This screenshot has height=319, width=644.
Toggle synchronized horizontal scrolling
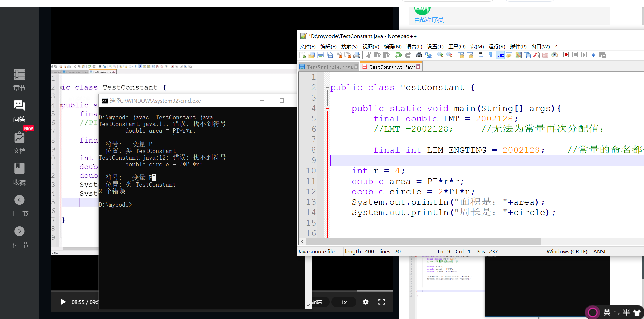pos(470,55)
